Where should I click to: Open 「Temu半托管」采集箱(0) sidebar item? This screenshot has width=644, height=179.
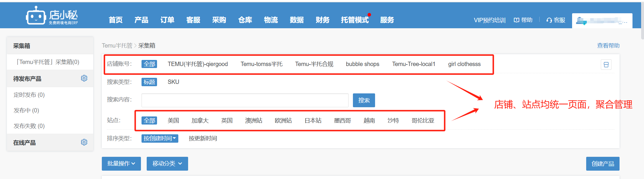[50, 62]
